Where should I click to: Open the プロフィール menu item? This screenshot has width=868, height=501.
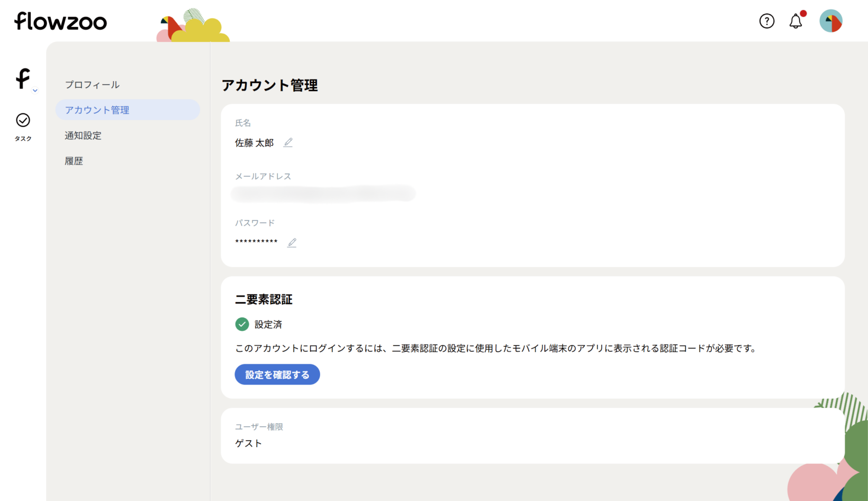click(92, 85)
